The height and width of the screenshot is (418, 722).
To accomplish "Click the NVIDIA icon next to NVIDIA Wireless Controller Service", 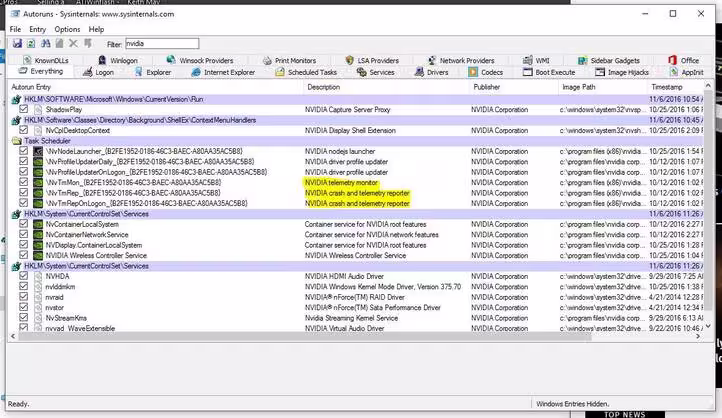I will [38, 255].
